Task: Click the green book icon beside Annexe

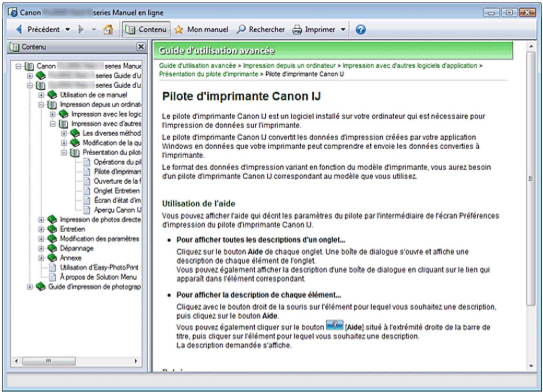Action: [52, 258]
